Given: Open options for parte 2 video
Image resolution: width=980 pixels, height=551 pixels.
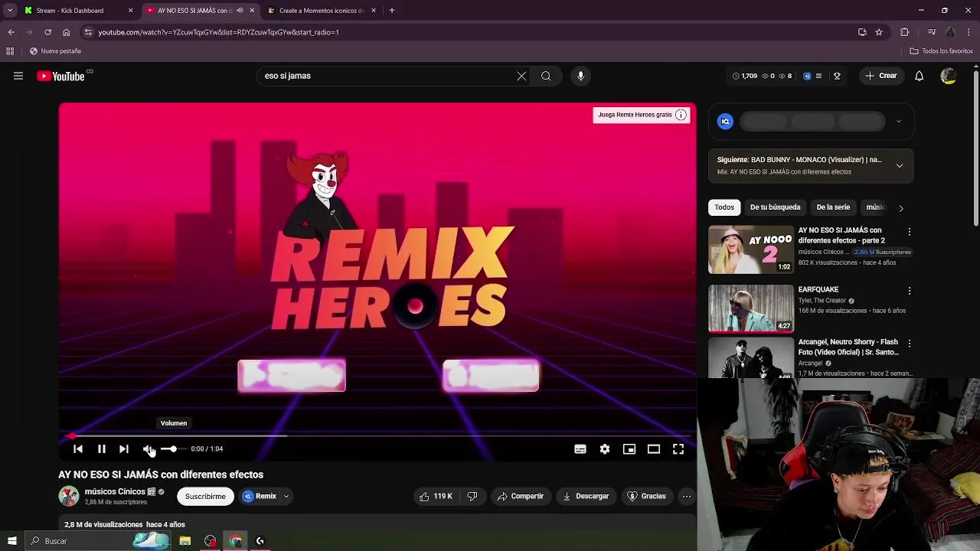Looking at the screenshot, I should click(x=909, y=232).
